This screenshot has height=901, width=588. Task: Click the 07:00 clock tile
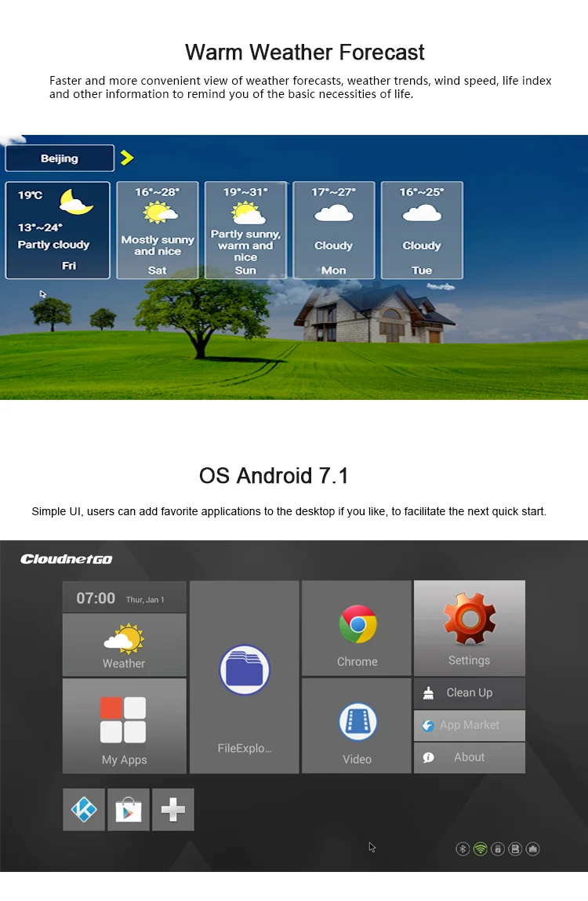pos(124,598)
